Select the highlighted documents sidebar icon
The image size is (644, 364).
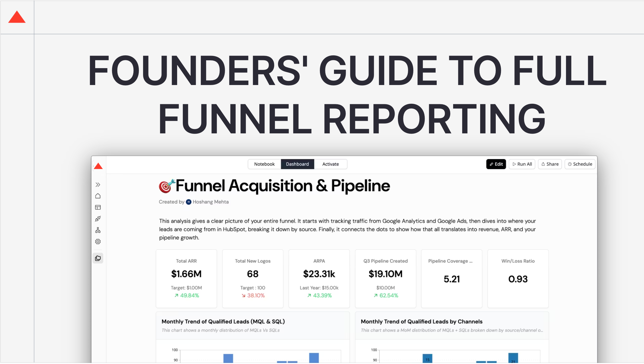pyautogui.click(x=98, y=258)
